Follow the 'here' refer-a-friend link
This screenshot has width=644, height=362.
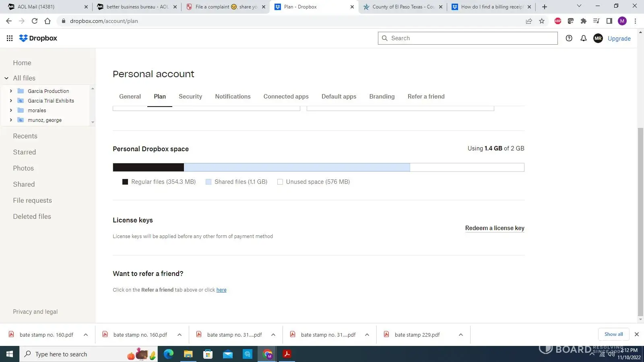(221, 290)
